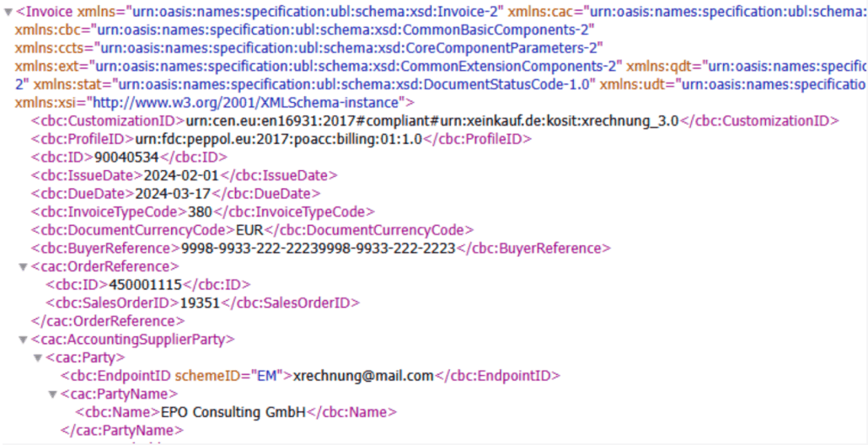Click IssueDate value 2024-02-01
The image size is (868, 445).
[181, 175]
